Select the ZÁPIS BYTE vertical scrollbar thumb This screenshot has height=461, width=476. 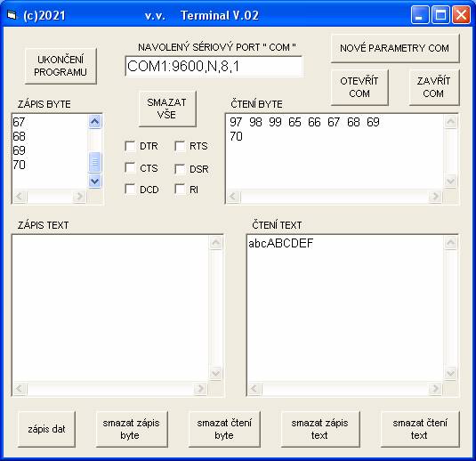94,163
